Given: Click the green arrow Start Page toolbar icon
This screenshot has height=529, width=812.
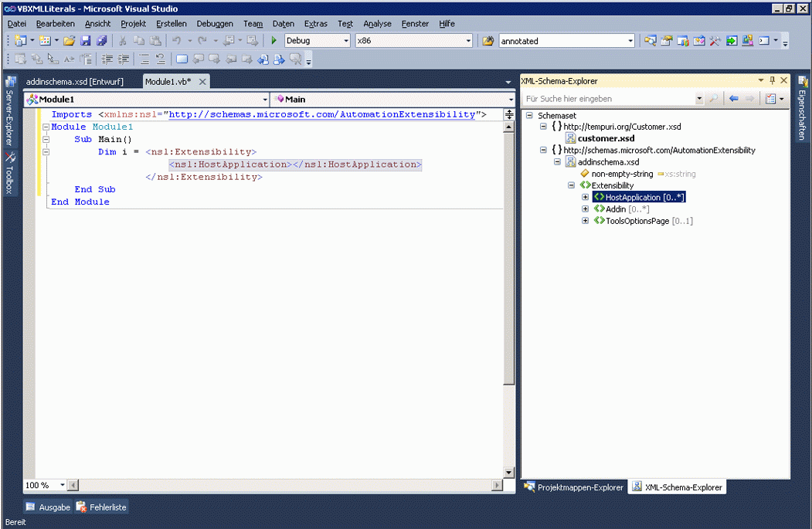Looking at the screenshot, I should (731, 40).
